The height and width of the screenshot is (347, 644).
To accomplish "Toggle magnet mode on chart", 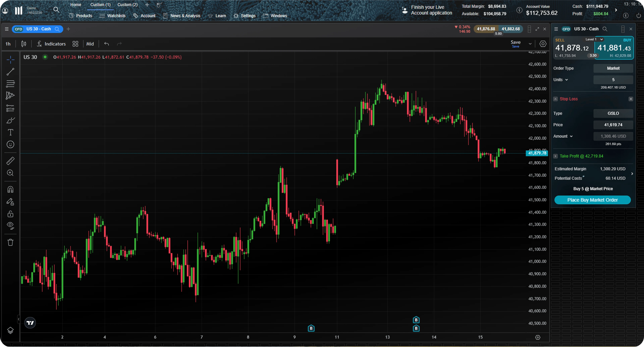I will [x=10, y=189].
